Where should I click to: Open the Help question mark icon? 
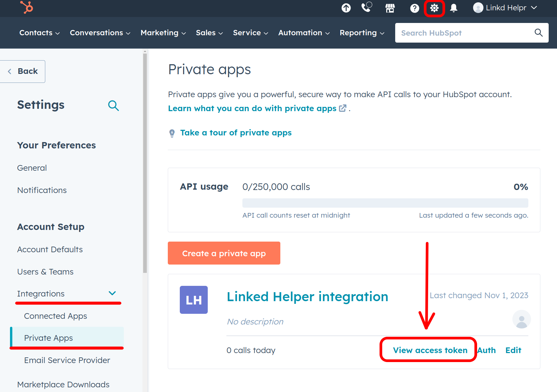[x=415, y=8]
